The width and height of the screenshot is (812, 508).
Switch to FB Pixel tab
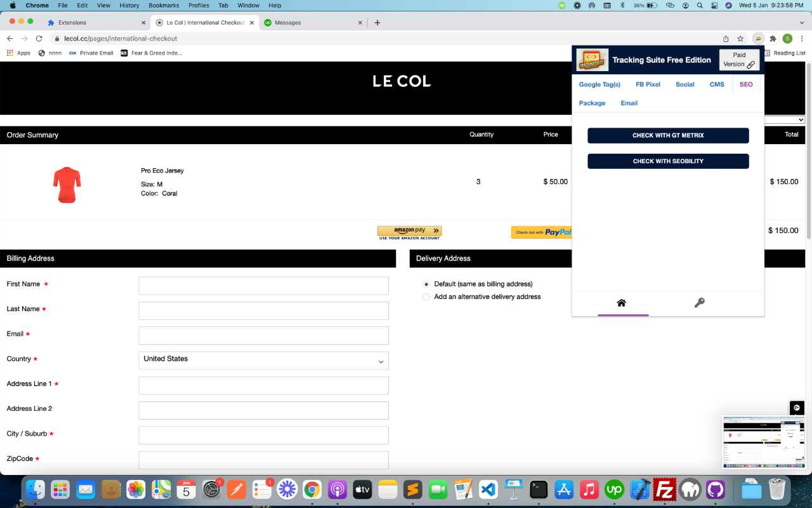click(x=648, y=84)
